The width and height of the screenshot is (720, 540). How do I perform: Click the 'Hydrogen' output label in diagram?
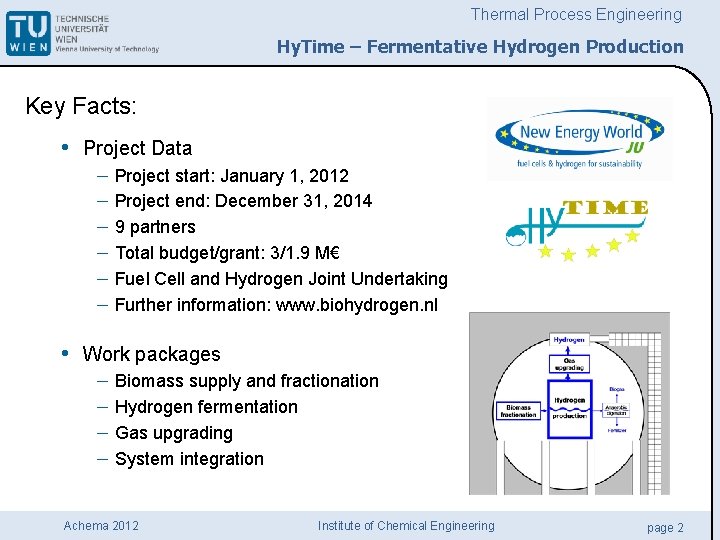569,340
